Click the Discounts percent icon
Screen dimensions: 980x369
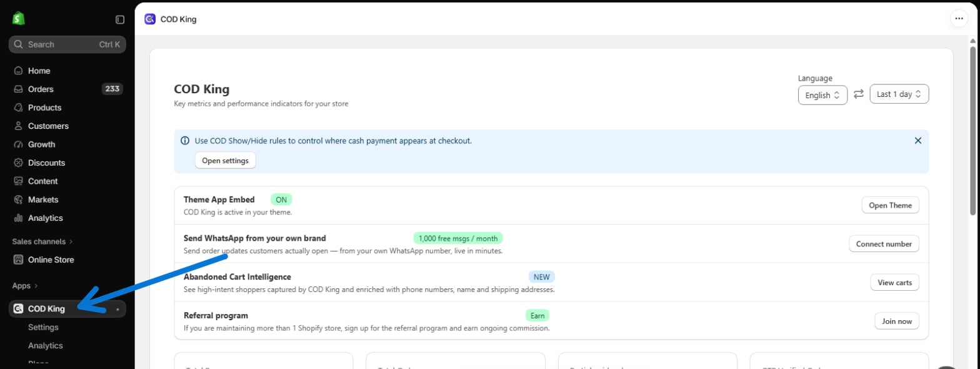point(18,163)
